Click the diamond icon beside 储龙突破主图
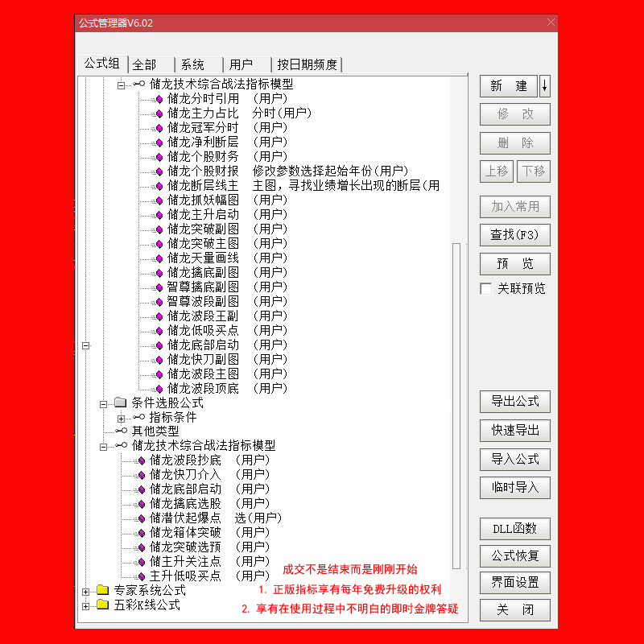The height and width of the screenshot is (644, 644). pyautogui.click(x=159, y=245)
